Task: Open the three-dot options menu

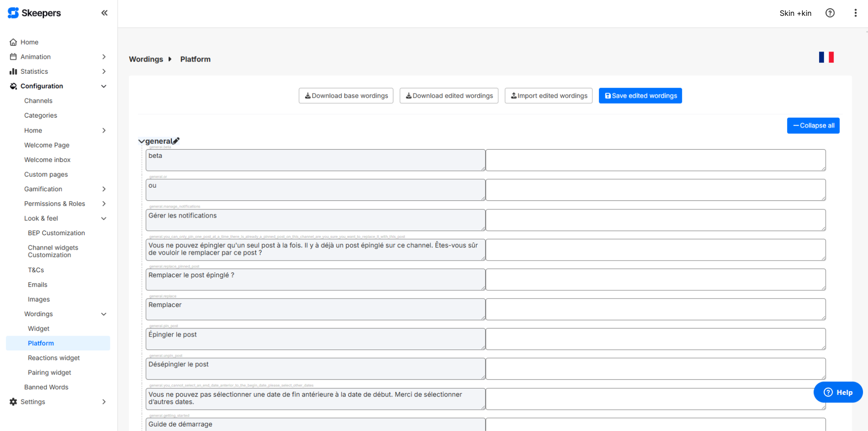Action: (x=855, y=13)
